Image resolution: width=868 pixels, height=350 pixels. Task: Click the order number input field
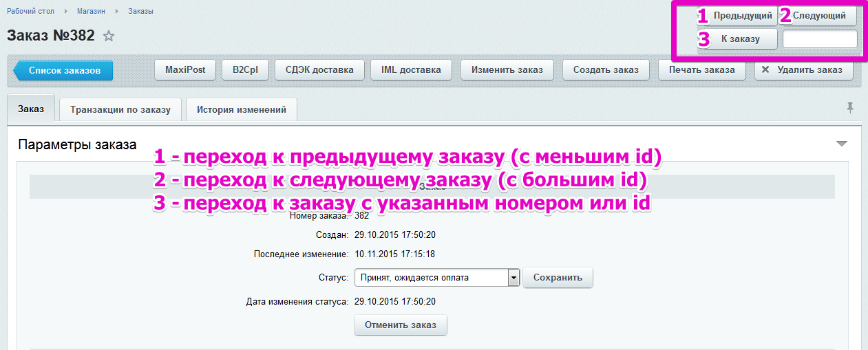[x=820, y=39]
